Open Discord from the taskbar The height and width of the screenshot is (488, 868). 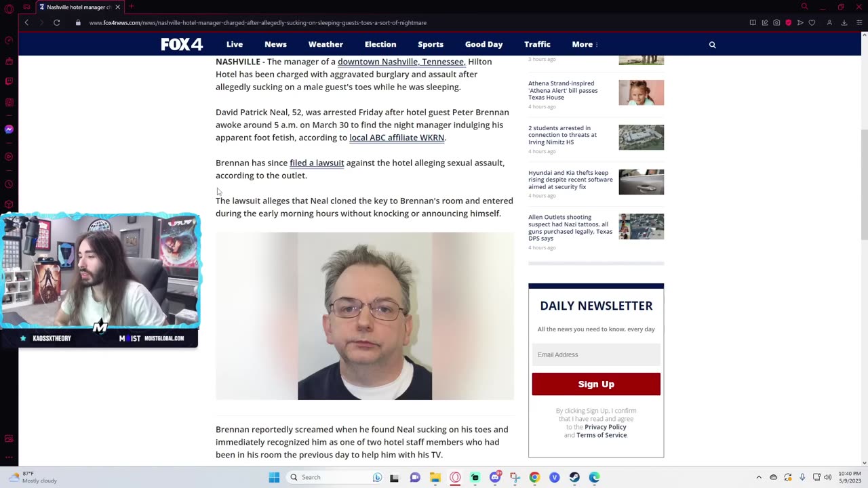pos(495,477)
